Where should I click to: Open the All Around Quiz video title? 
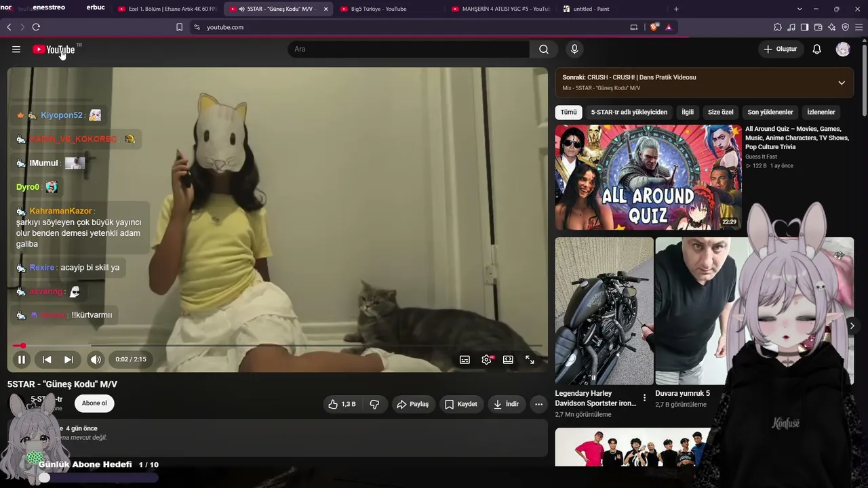(797, 138)
